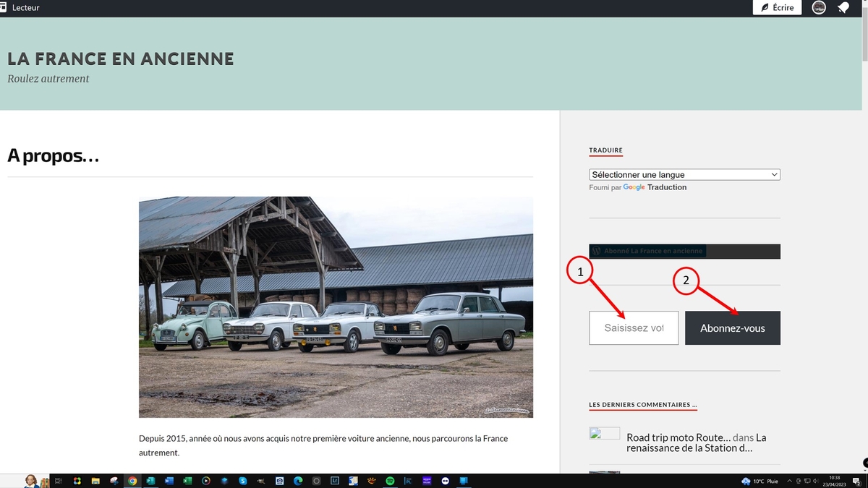Launch Excel from the taskbar
Screen dimensions: 868x488
coord(187,481)
